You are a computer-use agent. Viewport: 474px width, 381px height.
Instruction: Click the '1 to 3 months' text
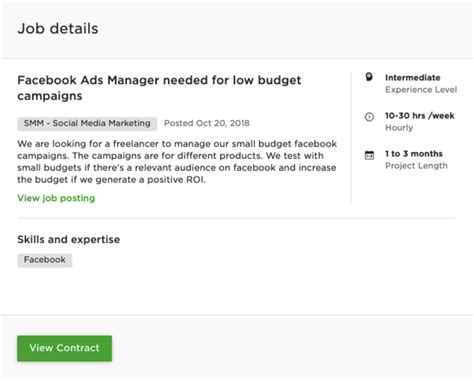(x=414, y=154)
